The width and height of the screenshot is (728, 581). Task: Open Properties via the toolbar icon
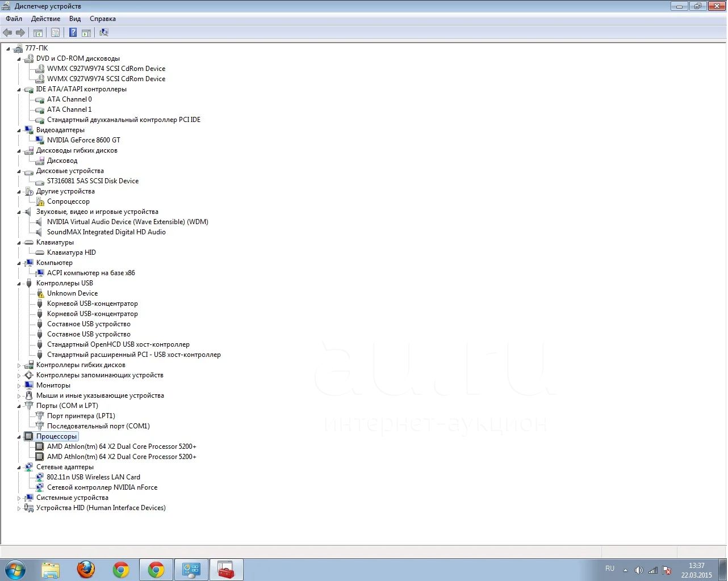(55, 33)
